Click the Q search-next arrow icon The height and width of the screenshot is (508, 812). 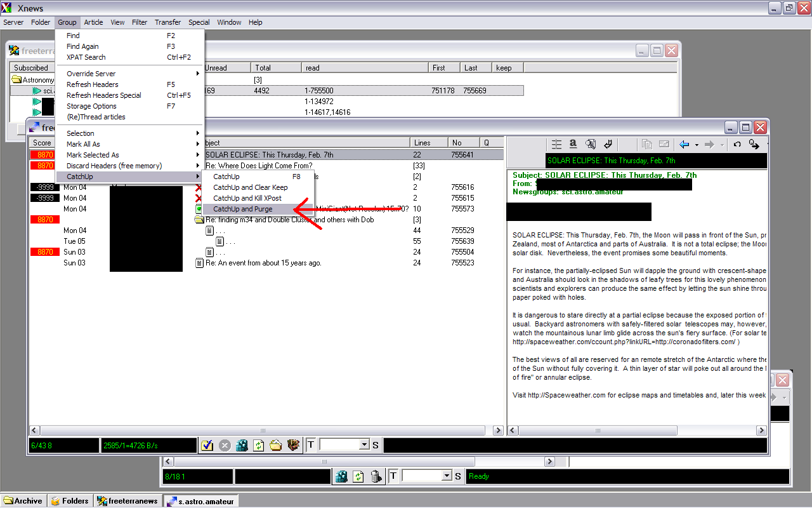click(x=754, y=144)
